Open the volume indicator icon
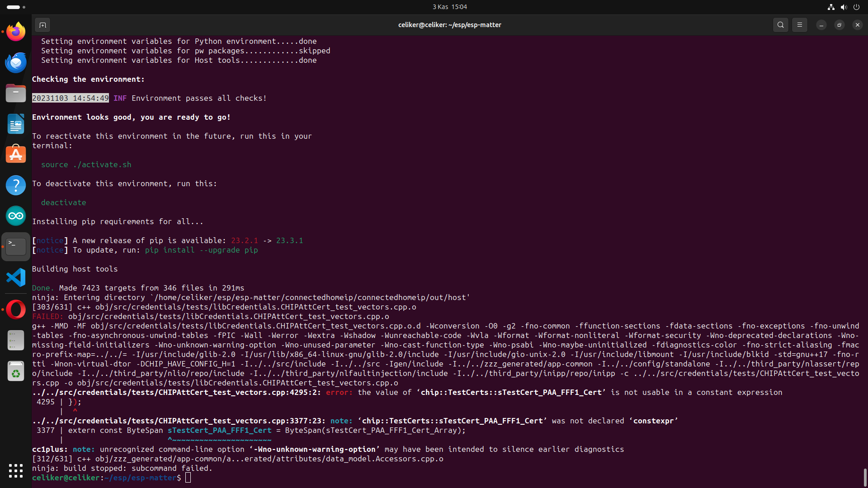This screenshot has width=868, height=488. coord(844,7)
